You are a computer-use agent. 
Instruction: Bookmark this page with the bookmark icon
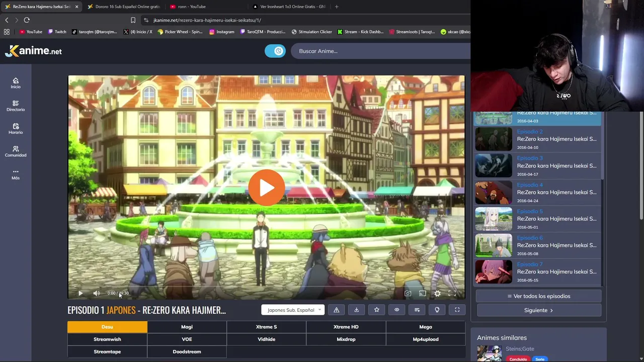tap(133, 20)
